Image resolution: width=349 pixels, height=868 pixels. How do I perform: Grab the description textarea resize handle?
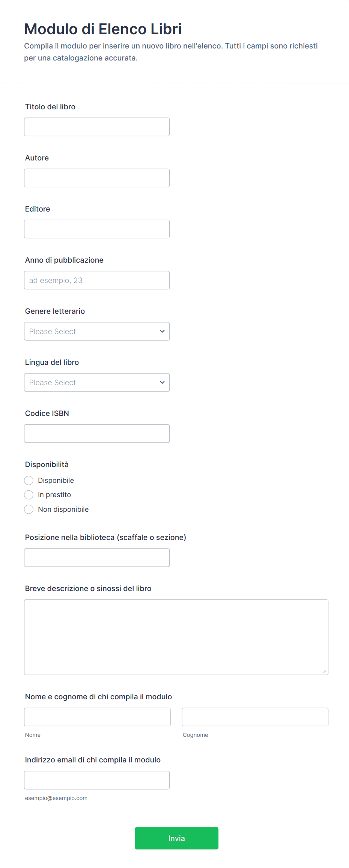pos(325,671)
